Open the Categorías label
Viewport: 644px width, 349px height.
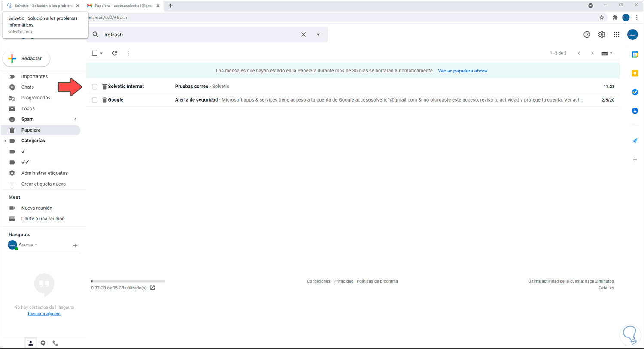point(33,141)
